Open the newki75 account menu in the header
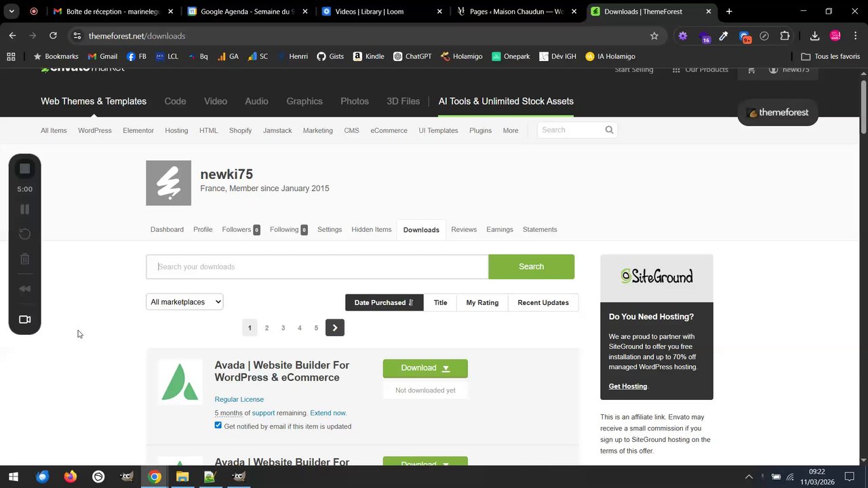The image size is (868, 488). click(789, 70)
